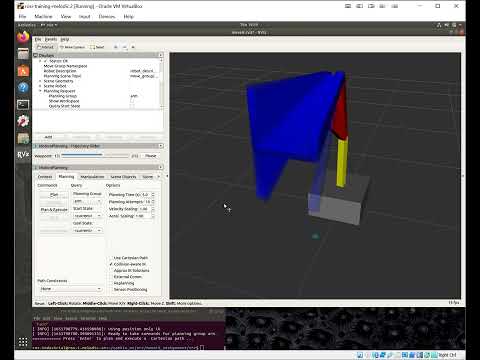Open the Help icon in dock

pyautogui.click(x=23, y=87)
